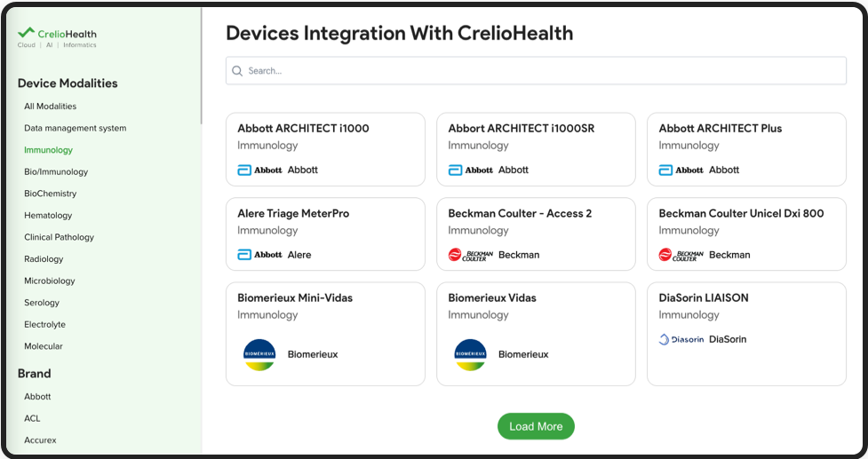868x459 pixels.
Task: Choose Clinical Pathology modality
Action: (60, 237)
